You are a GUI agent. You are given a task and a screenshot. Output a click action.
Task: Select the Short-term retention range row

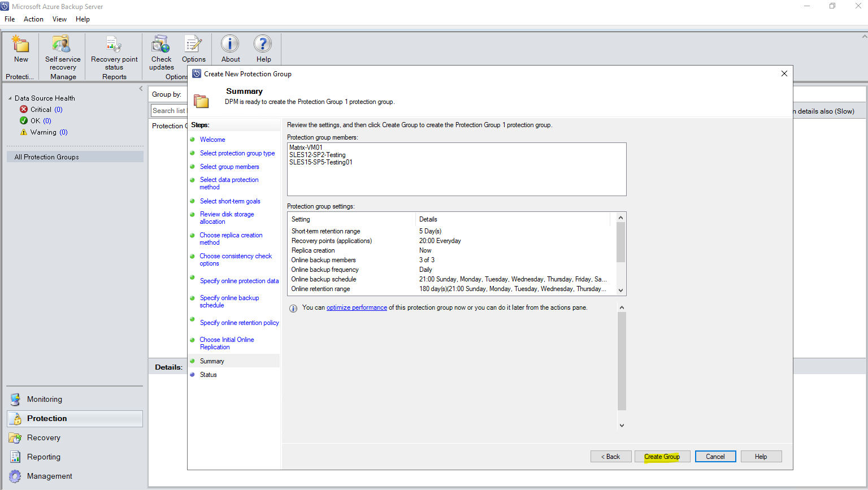452,231
